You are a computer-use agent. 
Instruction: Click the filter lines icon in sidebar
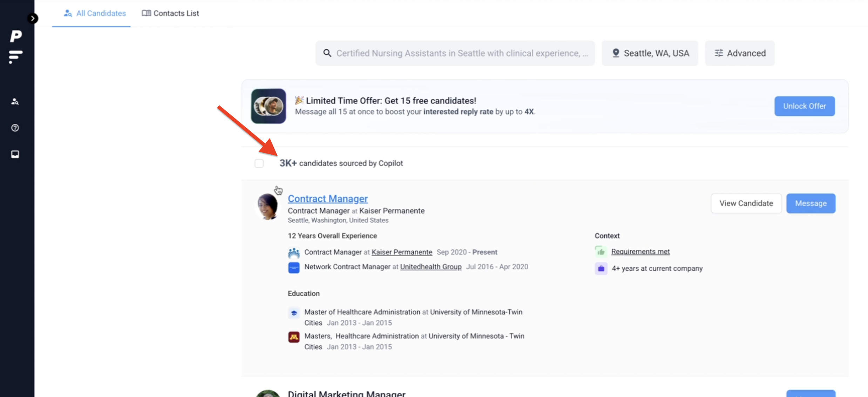point(15,57)
